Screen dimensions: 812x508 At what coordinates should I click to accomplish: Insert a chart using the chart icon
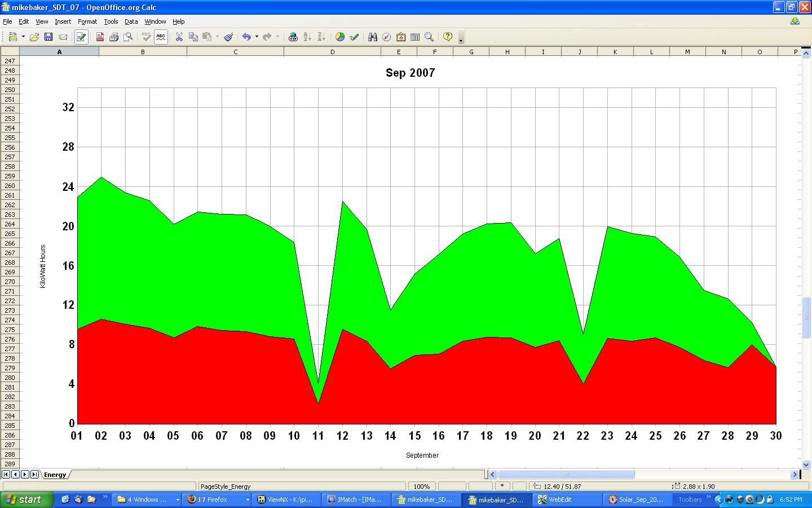pyautogui.click(x=340, y=37)
